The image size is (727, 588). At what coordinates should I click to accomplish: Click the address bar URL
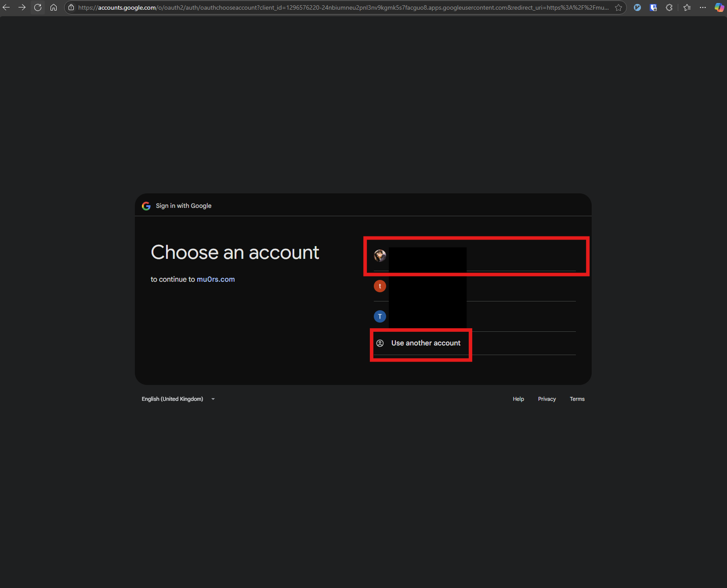tap(343, 7)
